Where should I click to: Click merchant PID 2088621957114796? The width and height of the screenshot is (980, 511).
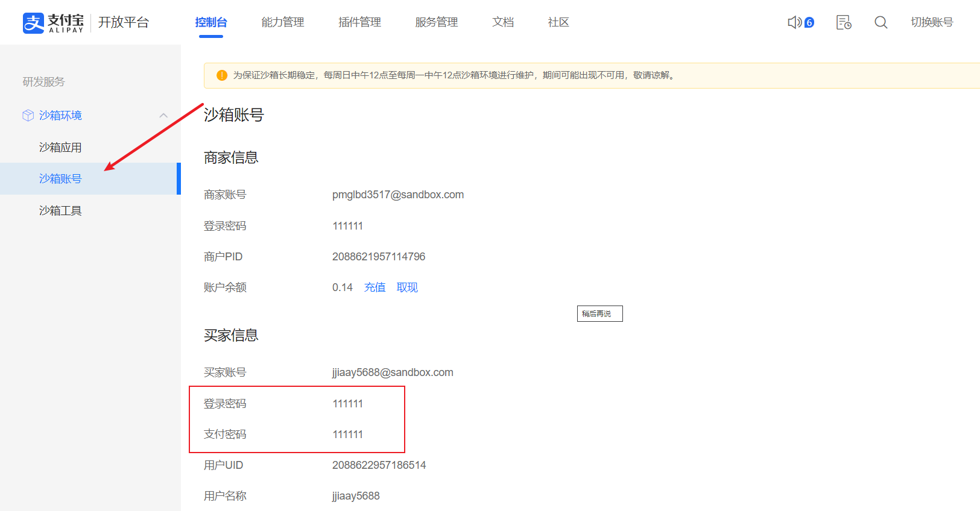(379, 257)
